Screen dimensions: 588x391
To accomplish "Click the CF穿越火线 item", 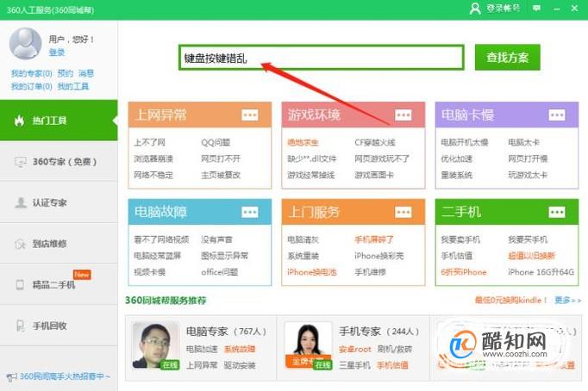I will coord(375,142).
